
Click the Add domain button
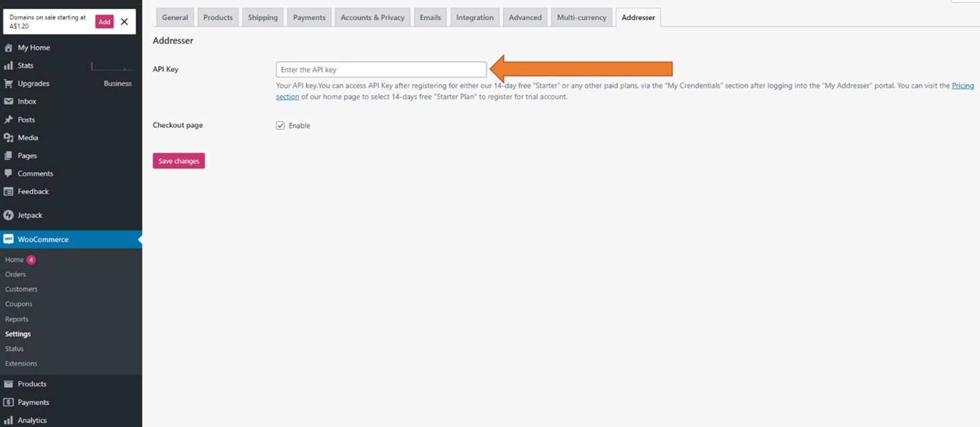coord(104,22)
